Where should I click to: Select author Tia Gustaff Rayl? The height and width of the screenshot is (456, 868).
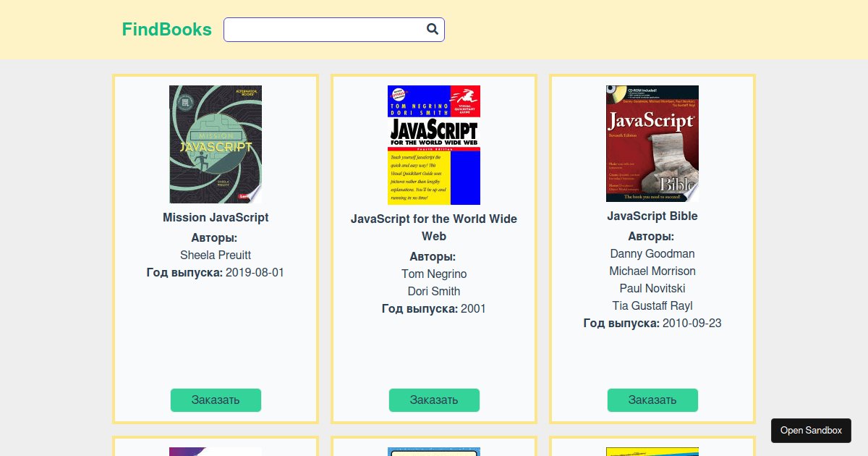pos(652,305)
